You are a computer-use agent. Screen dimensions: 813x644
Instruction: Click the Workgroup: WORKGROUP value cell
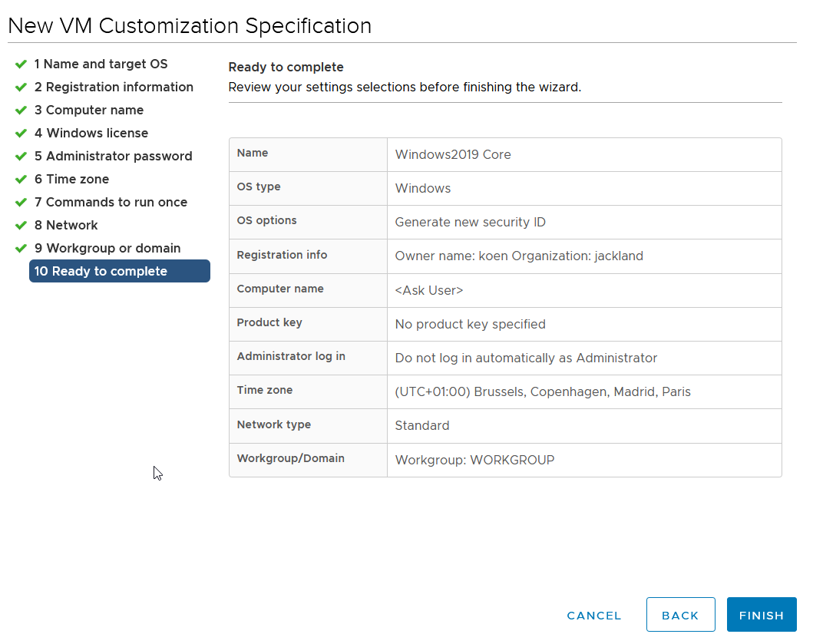474,460
